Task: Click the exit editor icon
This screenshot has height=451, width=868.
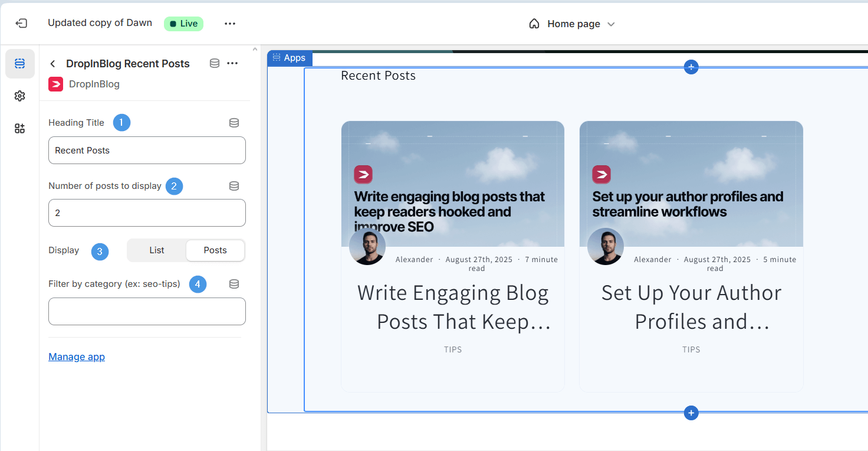Action: point(21,24)
